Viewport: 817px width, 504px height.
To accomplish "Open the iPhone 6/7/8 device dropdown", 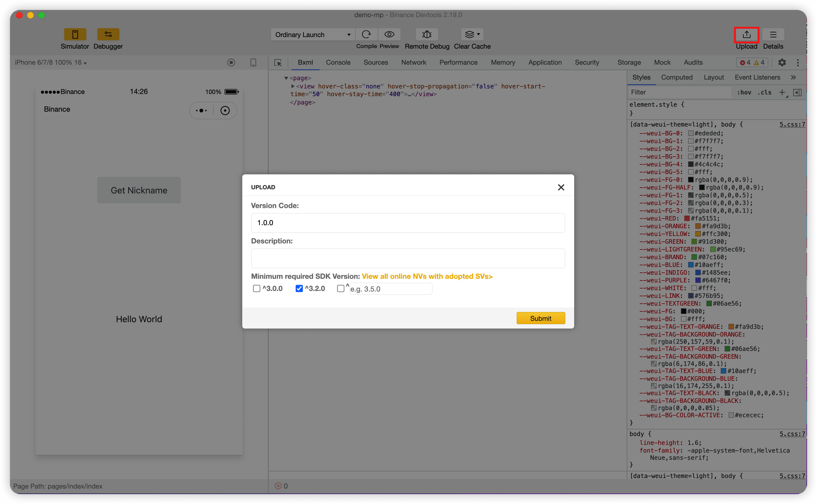I will (51, 62).
